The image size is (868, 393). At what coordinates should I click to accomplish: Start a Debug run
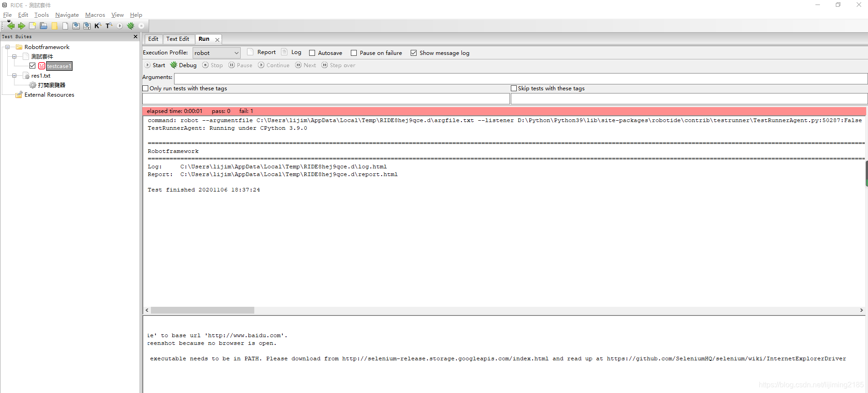pos(183,65)
